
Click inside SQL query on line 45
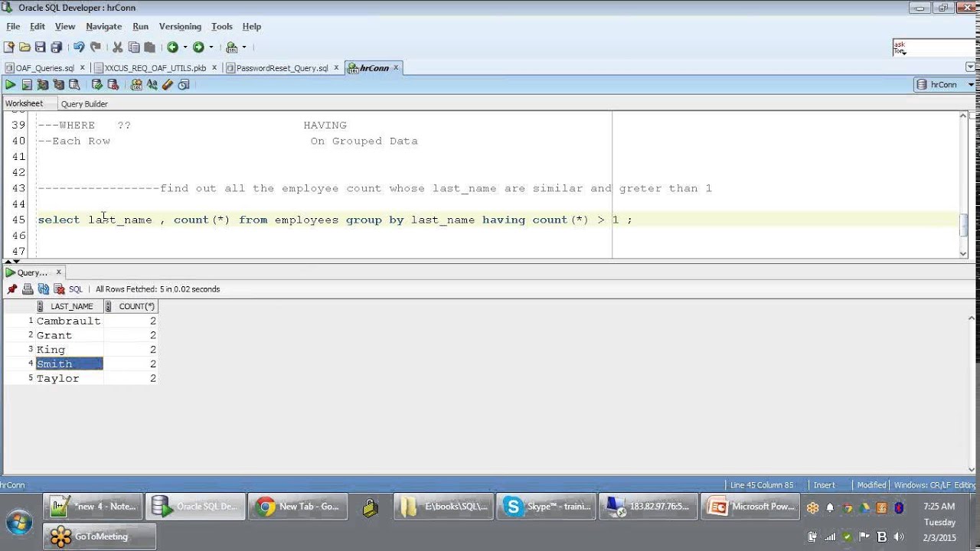point(335,220)
